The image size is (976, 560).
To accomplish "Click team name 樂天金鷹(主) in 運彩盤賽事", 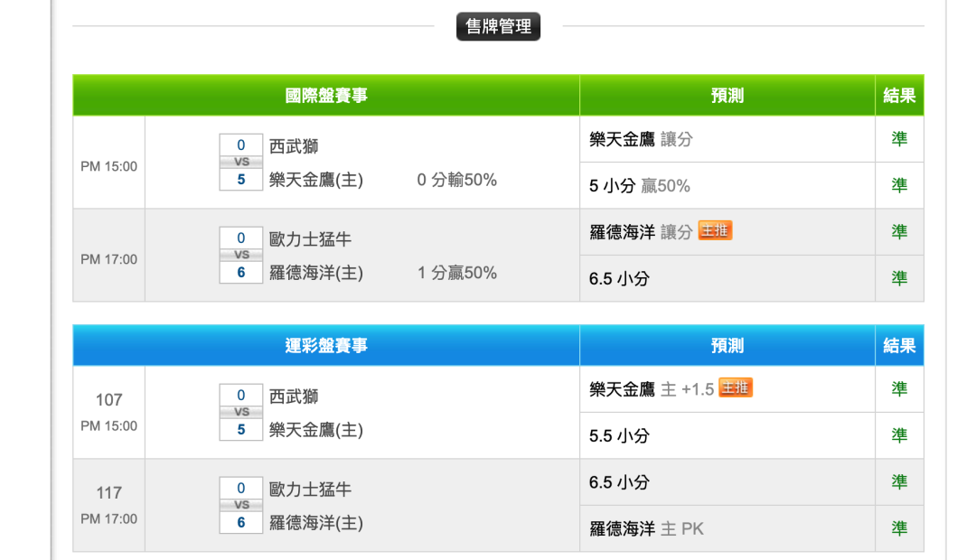I will (316, 430).
